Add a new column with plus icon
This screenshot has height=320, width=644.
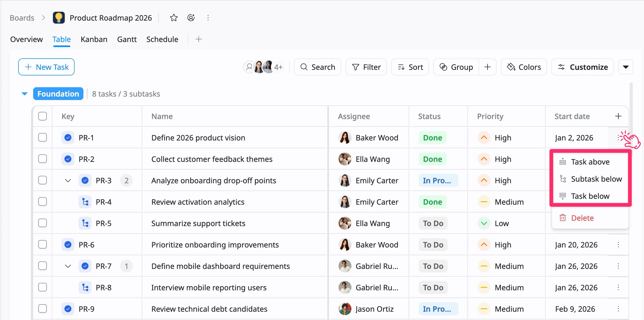pyautogui.click(x=618, y=116)
